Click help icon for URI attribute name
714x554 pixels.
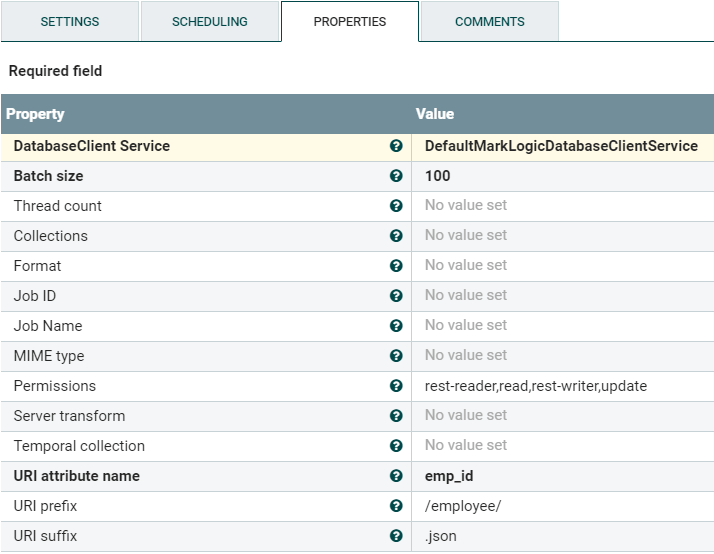396,476
